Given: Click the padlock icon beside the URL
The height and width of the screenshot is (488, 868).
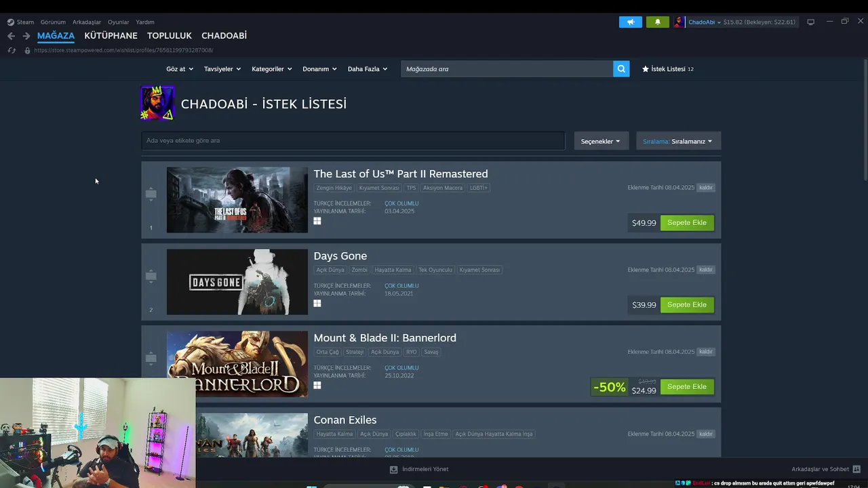Looking at the screenshot, I should pos(27,50).
